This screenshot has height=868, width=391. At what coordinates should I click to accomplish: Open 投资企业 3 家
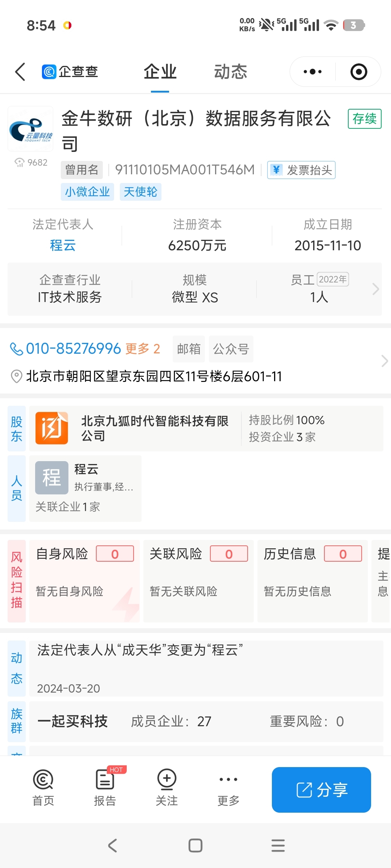click(282, 437)
